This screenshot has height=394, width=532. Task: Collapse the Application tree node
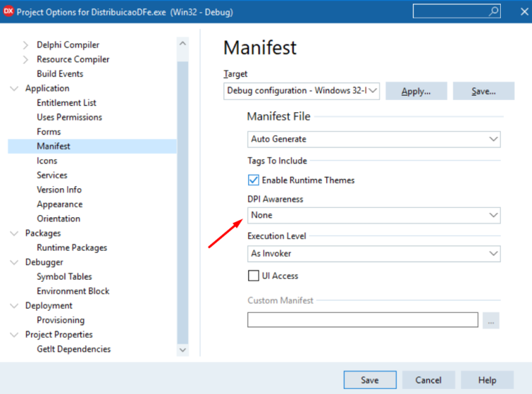coord(14,89)
